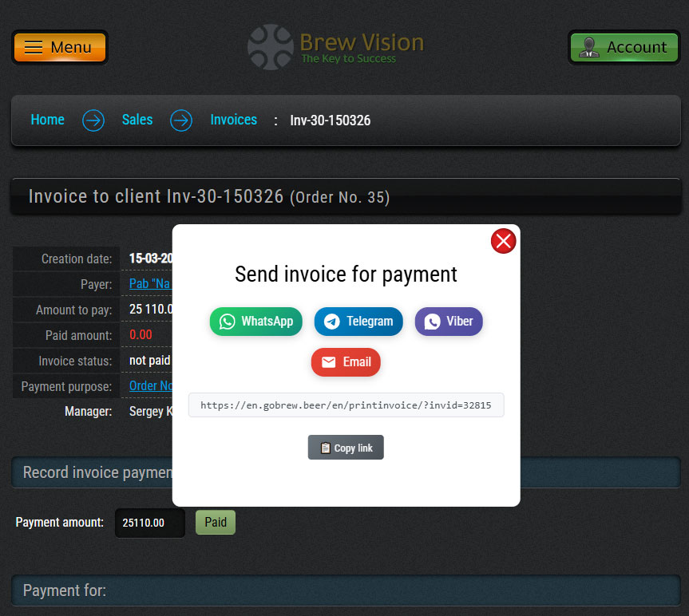Expand the Payment for section header
This screenshot has width=689, height=616.
tap(345, 590)
